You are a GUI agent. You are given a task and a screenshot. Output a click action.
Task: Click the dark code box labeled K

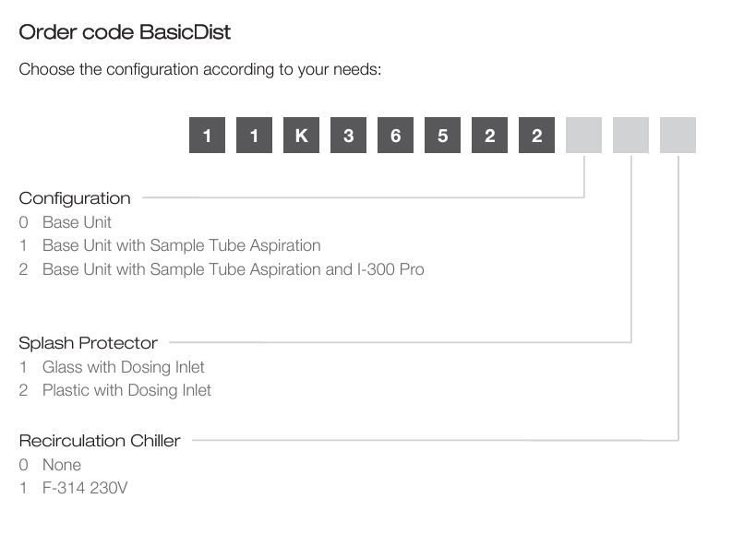click(301, 135)
